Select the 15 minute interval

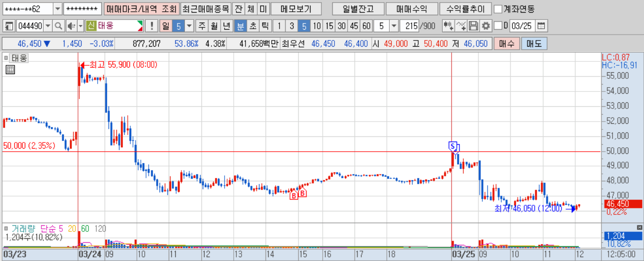pos(329,26)
